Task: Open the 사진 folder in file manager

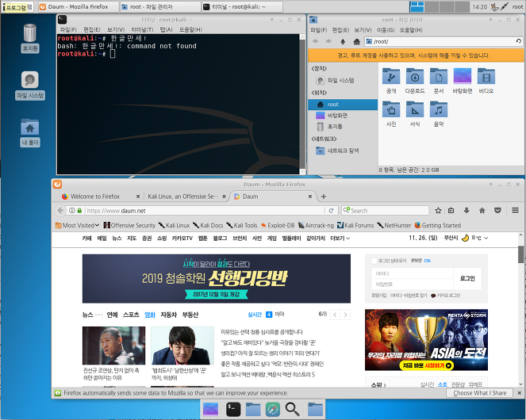Action: pos(391,113)
